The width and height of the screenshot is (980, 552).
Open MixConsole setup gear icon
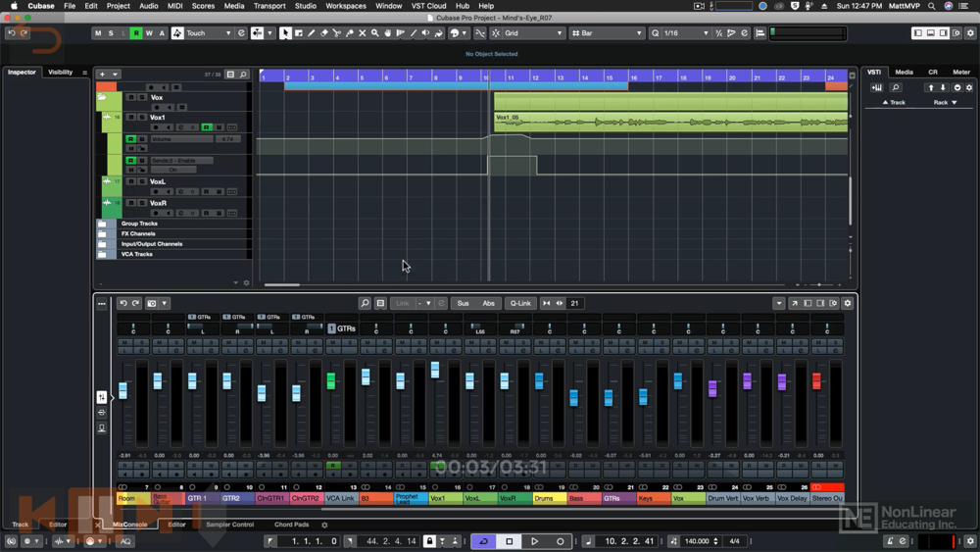coord(848,303)
